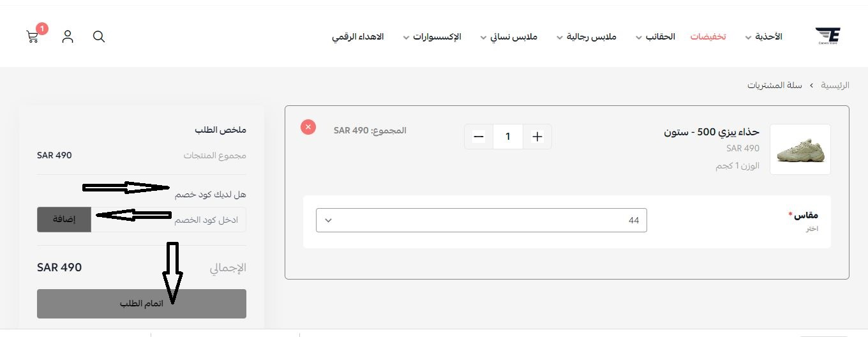Open the size dropdown showing 44

(x=481, y=220)
